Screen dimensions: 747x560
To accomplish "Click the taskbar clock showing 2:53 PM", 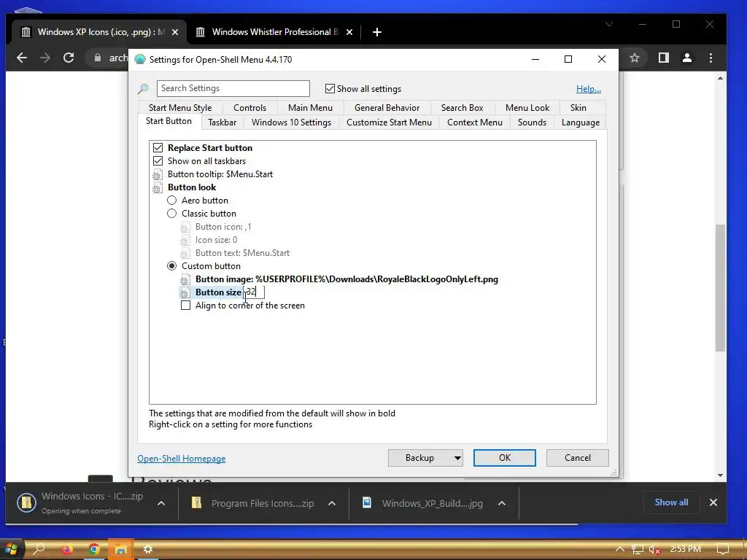I will pyautogui.click(x=685, y=549).
